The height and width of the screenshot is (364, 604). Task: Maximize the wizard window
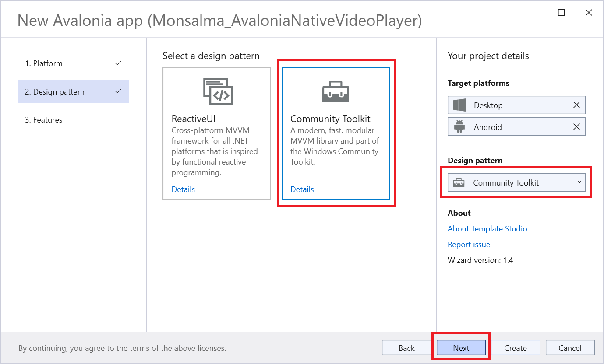(561, 13)
